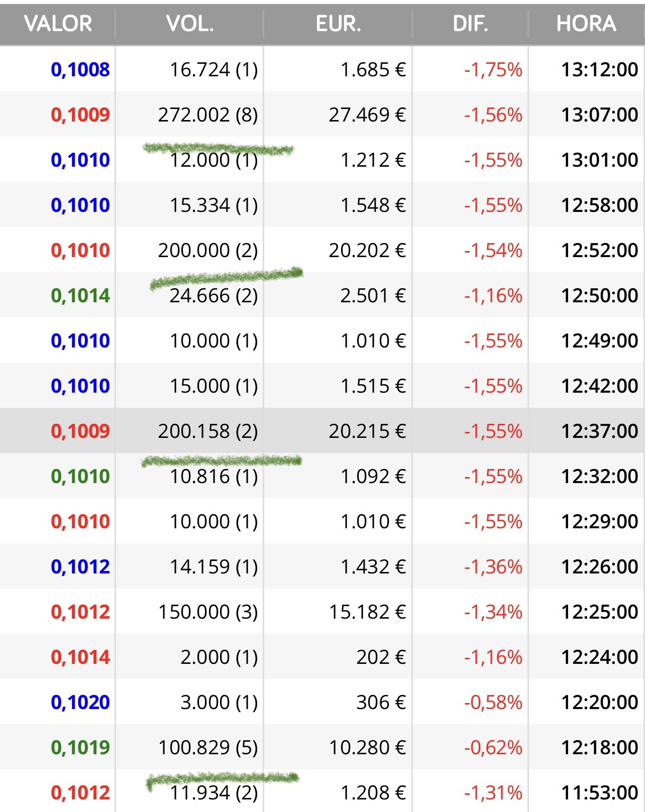Select the -1,36% difference value
The image size is (645, 812).
[x=493, y=567]
